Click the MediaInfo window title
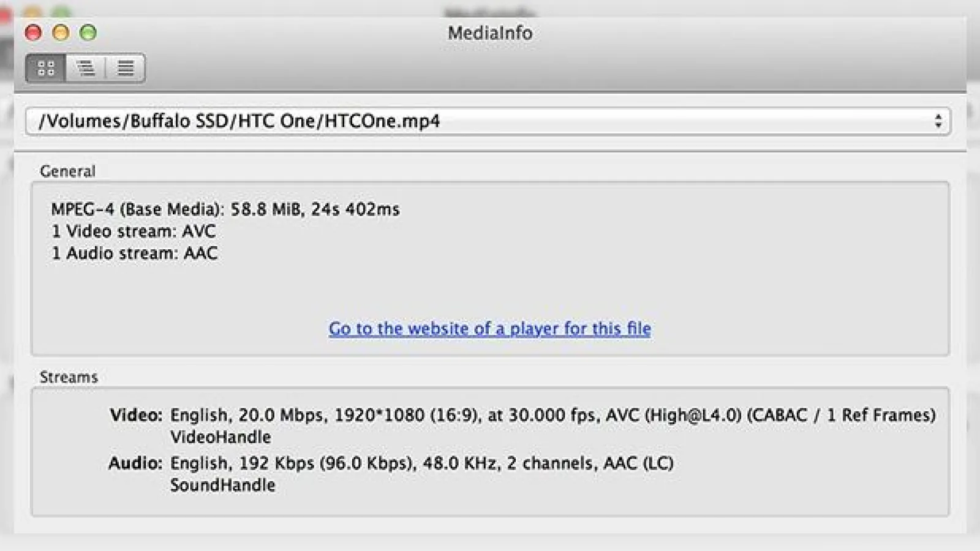The height and width of the screenshot is (551, 980). point(490,33)
